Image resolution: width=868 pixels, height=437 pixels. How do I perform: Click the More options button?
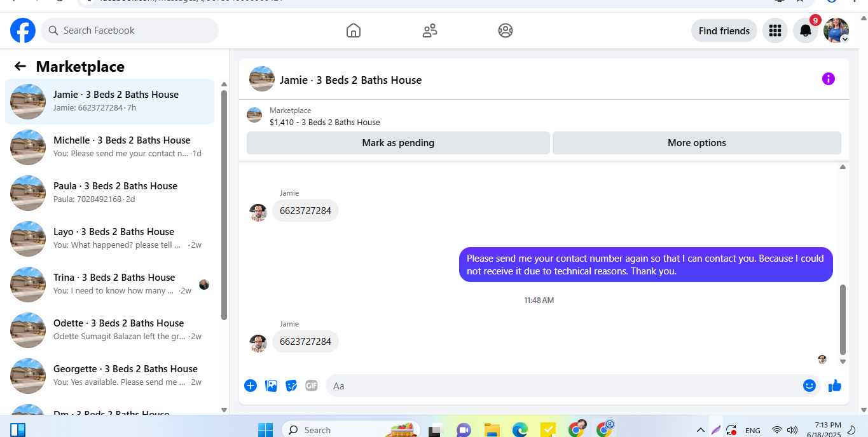(x=697, y=143)
